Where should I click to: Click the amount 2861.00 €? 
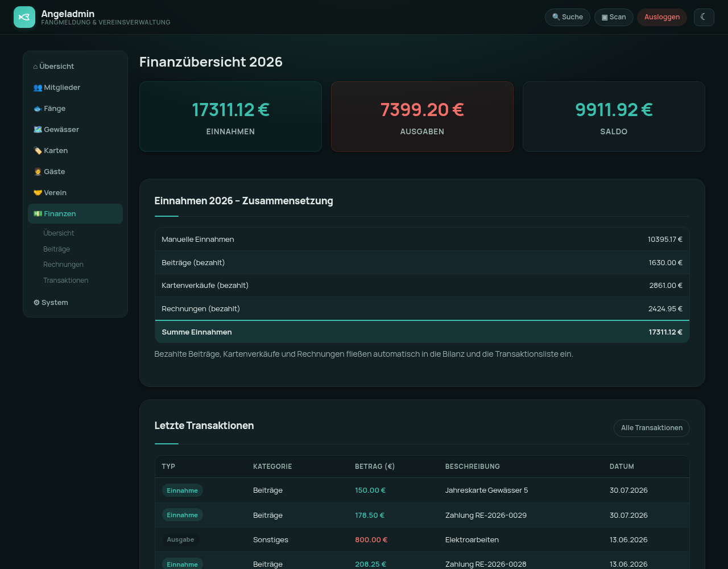(666, 286)
